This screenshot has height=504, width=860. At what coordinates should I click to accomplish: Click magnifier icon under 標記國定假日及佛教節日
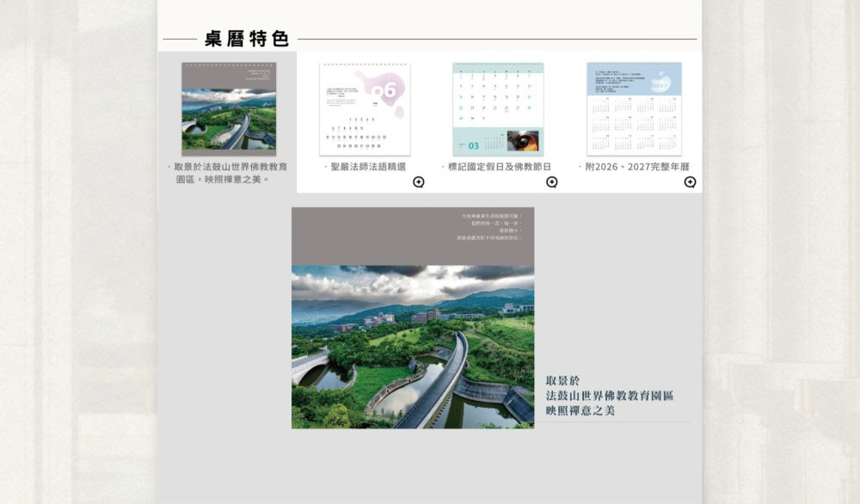[x=551, y=181]
